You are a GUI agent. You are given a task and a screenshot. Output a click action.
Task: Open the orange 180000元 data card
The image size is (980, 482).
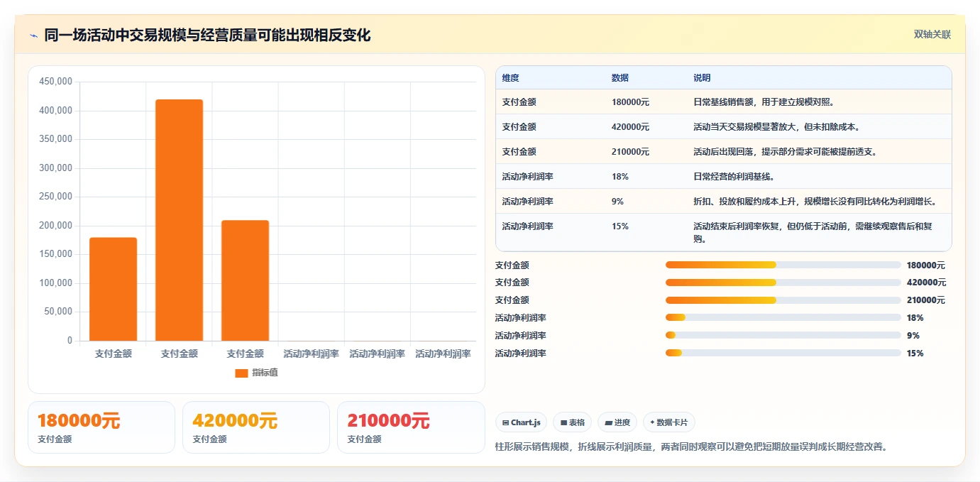click(101, 427)
